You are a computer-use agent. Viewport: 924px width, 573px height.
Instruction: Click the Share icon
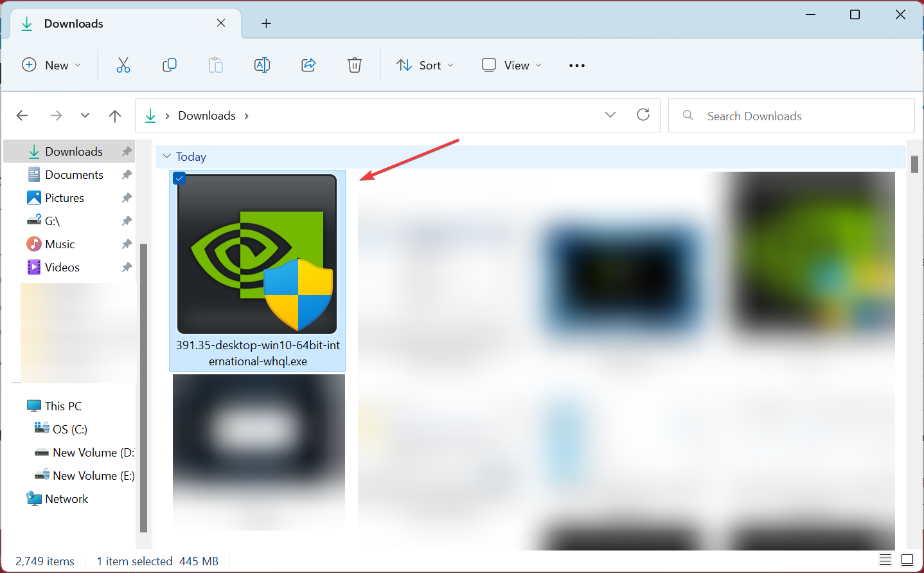[x=308, y=65]
